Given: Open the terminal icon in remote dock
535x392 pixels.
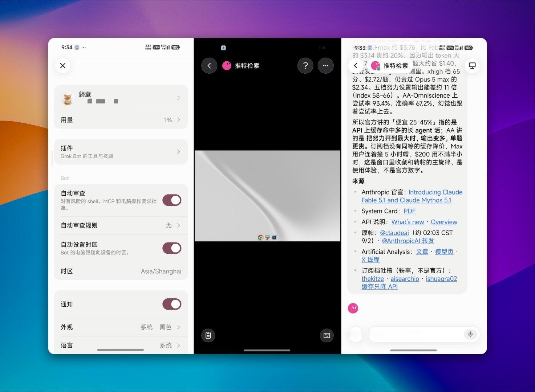Looking at the screenshot, I should [274, 237].
